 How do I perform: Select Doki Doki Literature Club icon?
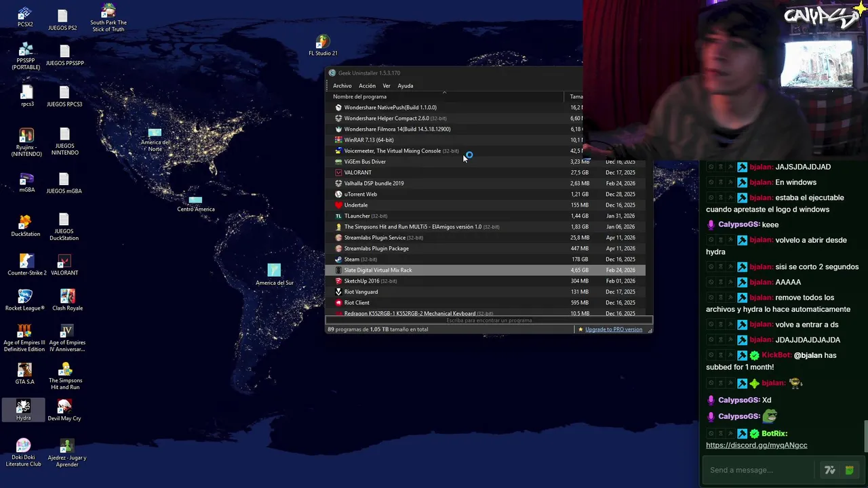pyautogui.click(x=23, y=452)
